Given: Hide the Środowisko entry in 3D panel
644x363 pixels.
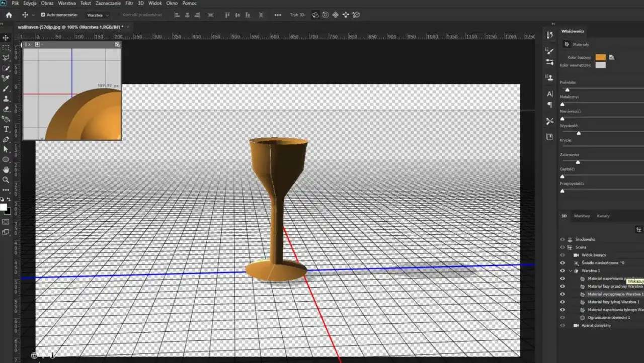Looking at the screenshot, I should [562, 239].
